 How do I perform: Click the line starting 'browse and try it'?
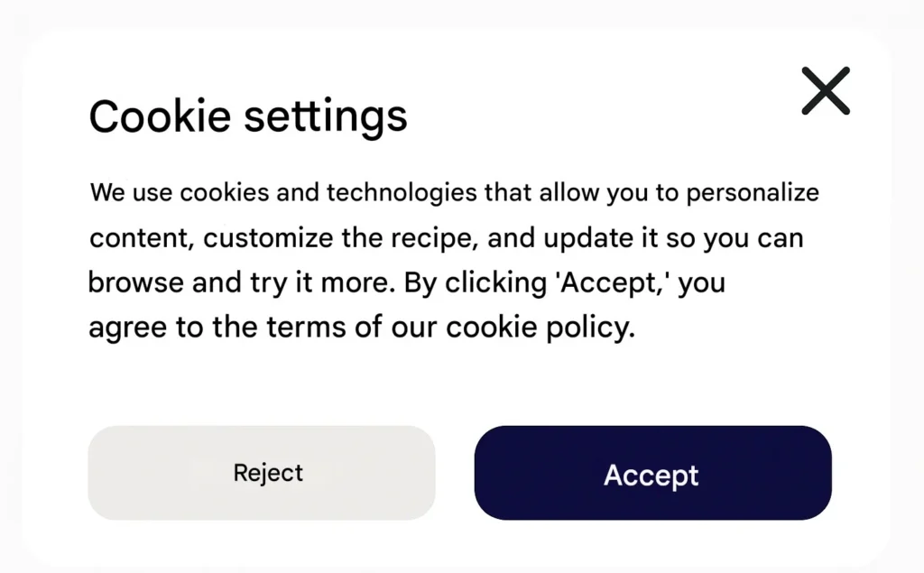[406, 283]
